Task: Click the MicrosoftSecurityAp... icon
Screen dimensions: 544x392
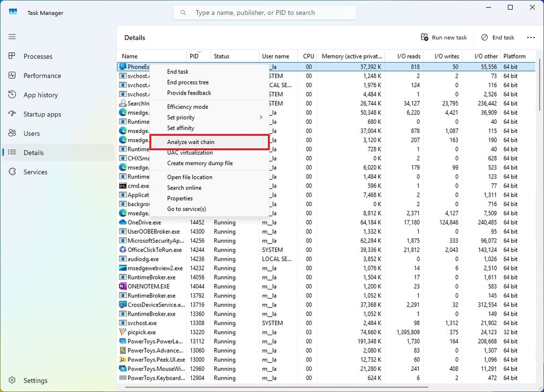Action: [x=123, y=241]
